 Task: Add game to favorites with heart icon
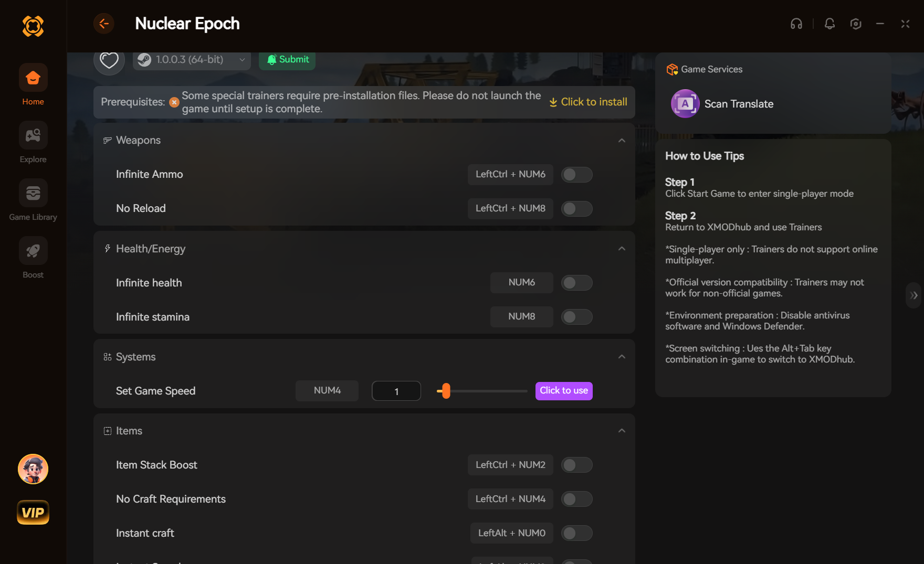[x=109, y=60]
